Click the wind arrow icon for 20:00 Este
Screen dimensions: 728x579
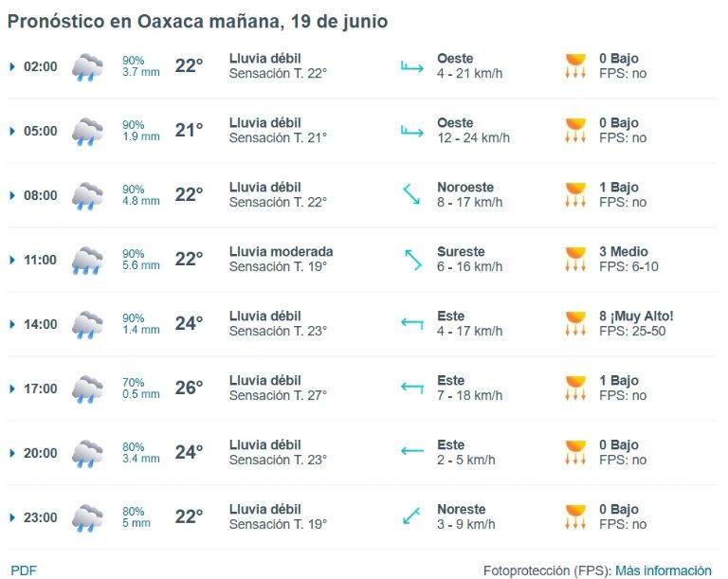tap(412, 451)
